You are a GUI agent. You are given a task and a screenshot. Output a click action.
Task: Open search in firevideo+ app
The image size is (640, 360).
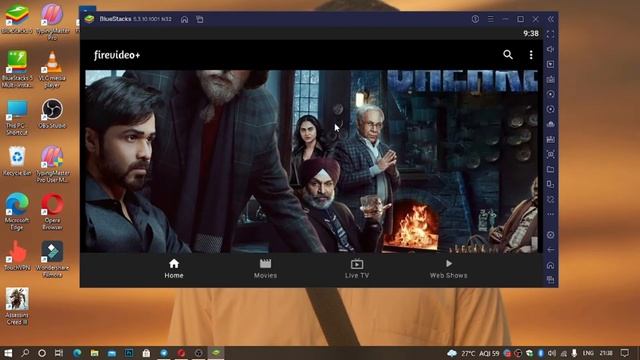pyautogui.click(x=508, y=55)
